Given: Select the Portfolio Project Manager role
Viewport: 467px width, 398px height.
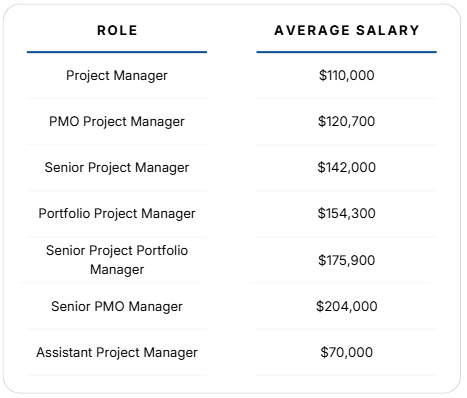Looking at the screenshot, I should tap(117, 213).
